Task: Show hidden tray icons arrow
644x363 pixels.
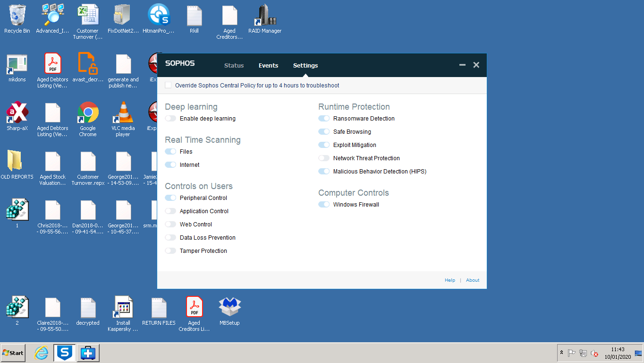Action: 561,353
